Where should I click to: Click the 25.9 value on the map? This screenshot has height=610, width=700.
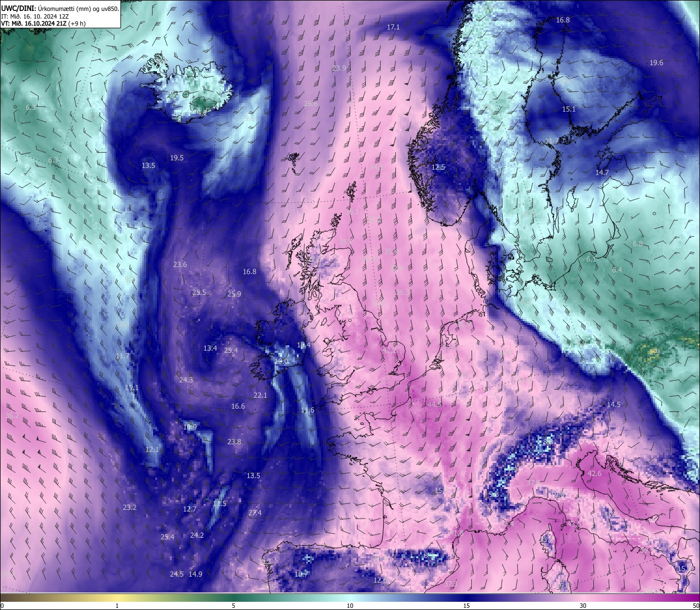pos(234,294)
